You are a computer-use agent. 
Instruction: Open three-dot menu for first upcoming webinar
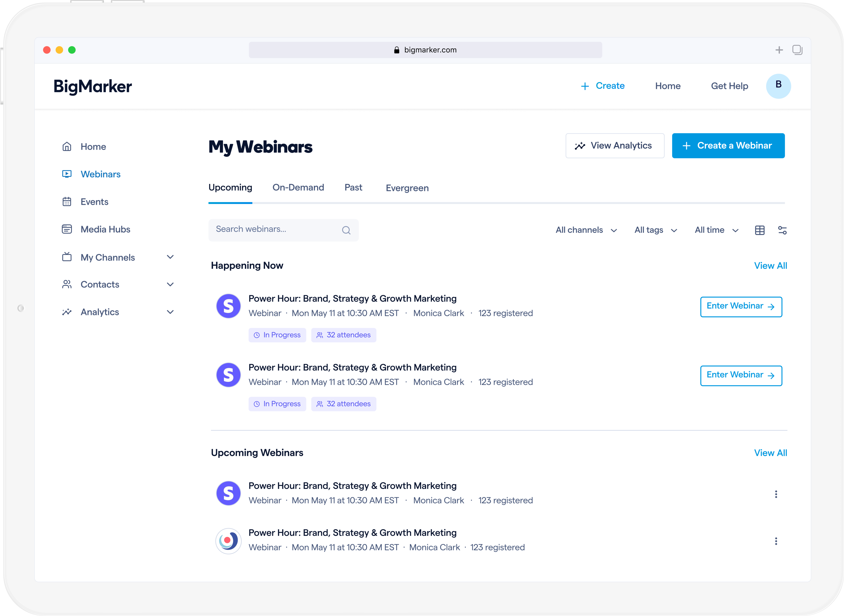pyautogui.click(x=776, y=494)
